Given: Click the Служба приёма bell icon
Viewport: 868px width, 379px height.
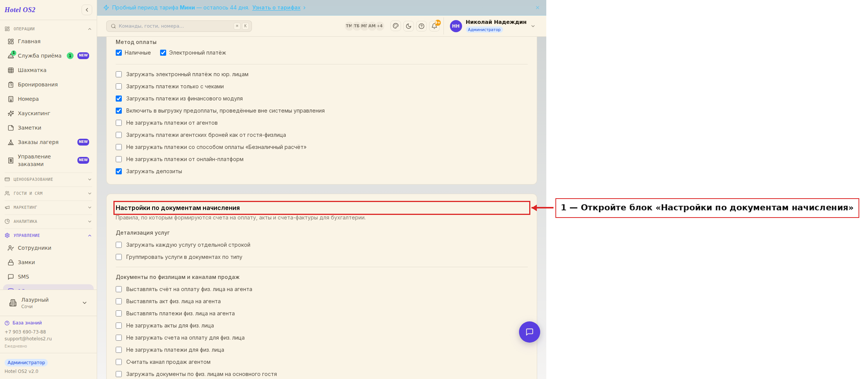Looking at the screenshot, I should point(11,56).
